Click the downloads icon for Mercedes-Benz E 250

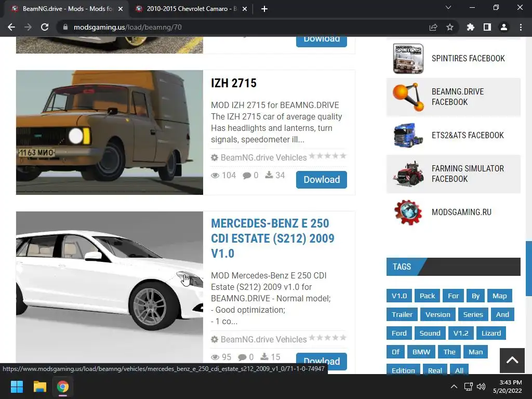[x=264, y=357]
